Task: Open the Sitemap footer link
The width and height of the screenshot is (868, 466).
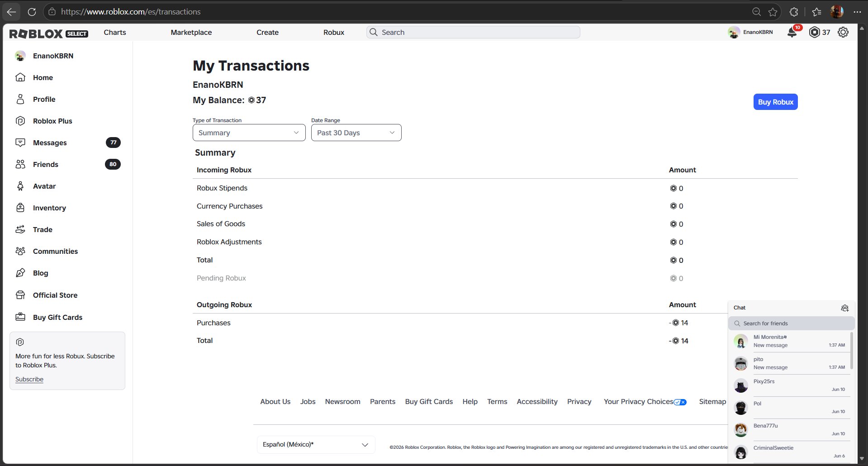Action: 712,401
